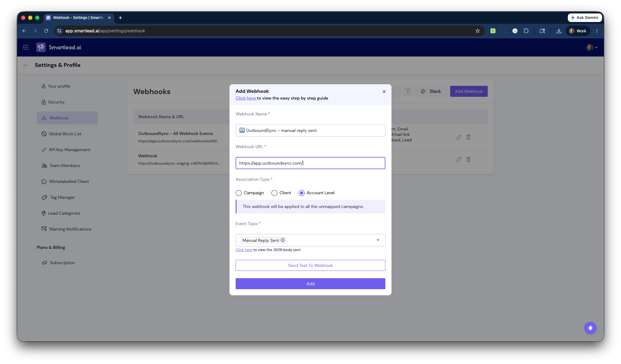Viewport: 621px width, 364px height.
Task: Click the link to view the JSON body
Action: click(x=244, y=250)
